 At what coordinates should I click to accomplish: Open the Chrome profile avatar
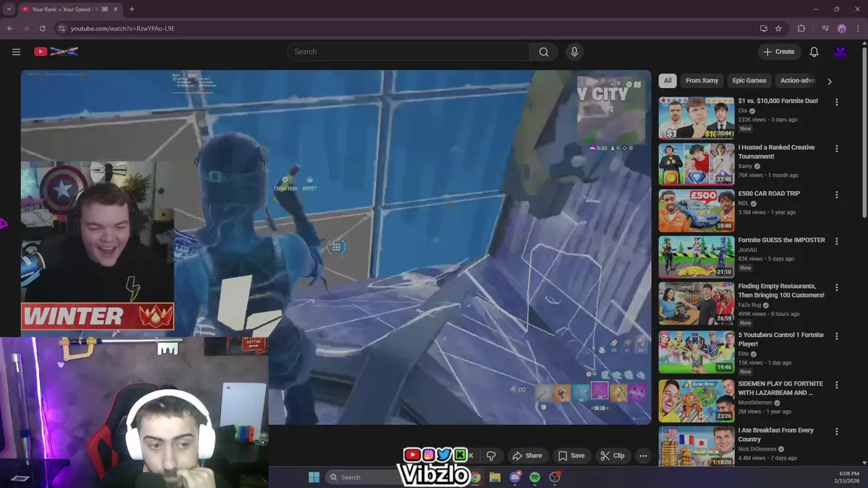click(x=842, y=28)
